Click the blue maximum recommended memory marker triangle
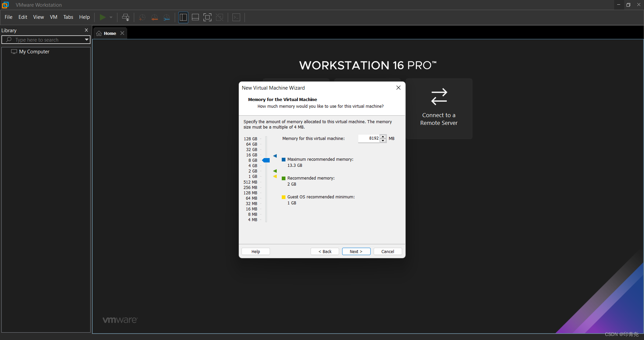 coord(275,156)
